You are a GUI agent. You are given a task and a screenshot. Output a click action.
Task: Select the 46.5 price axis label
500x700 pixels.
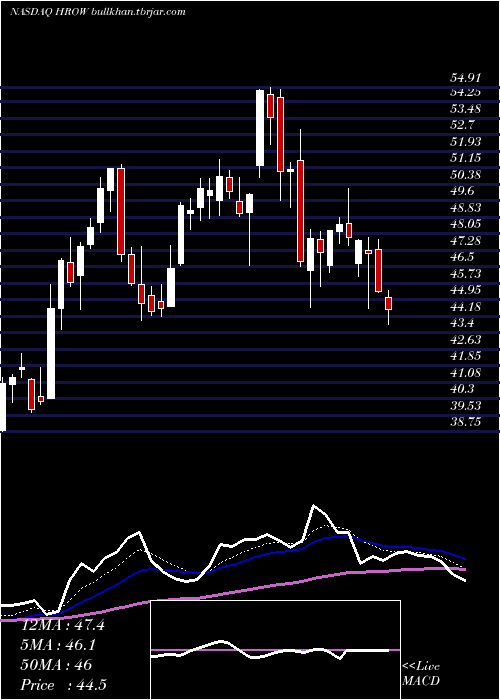(462, 258)
